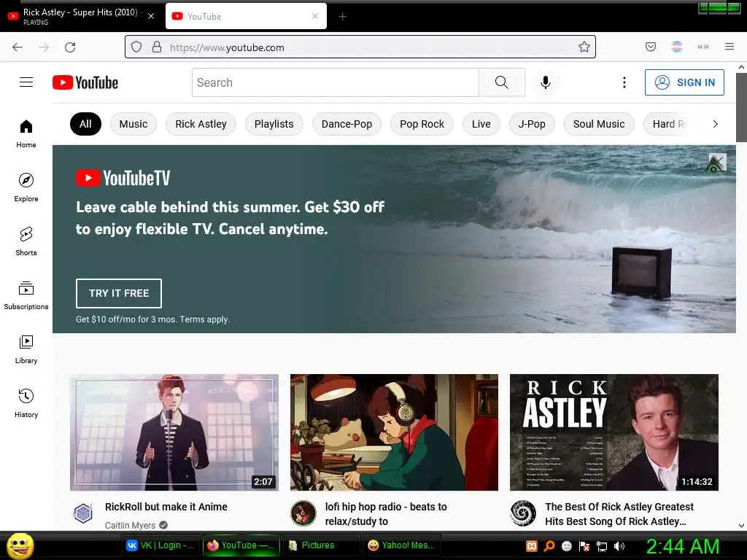Bookmark this page with the star
This screenshot has height=560, width=747.
coord(584,47)
